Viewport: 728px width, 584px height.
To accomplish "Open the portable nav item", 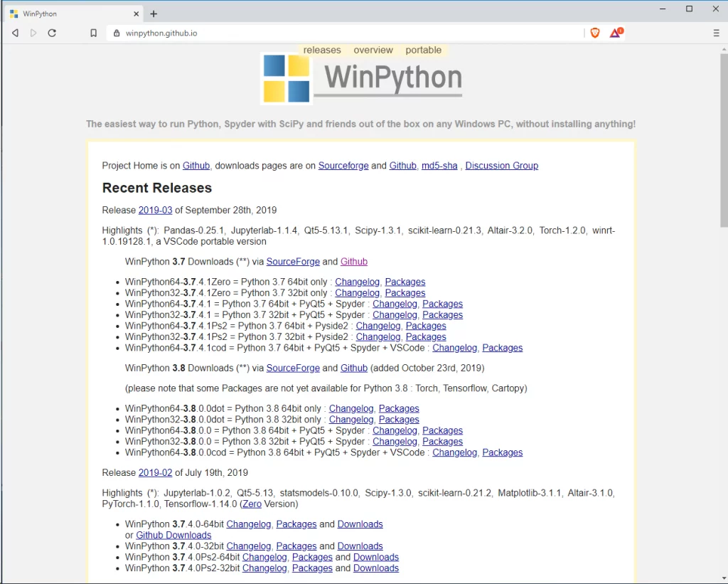I will point(423,50).
